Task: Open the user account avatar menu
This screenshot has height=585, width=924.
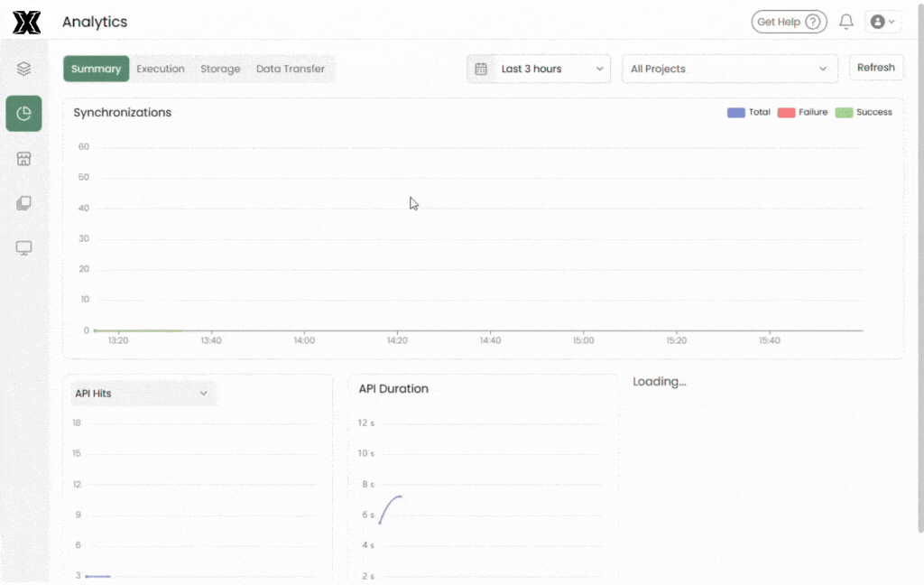Action: click(882, 22)
